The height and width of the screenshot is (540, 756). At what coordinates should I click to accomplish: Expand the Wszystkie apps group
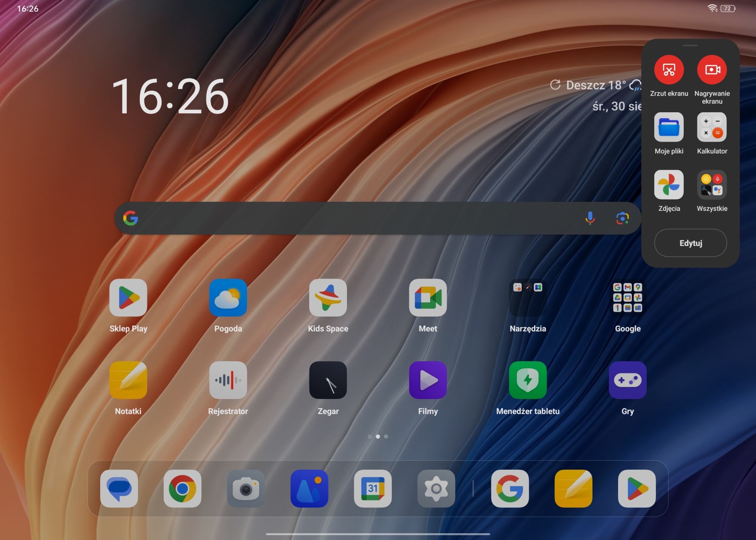click(712, 185)
